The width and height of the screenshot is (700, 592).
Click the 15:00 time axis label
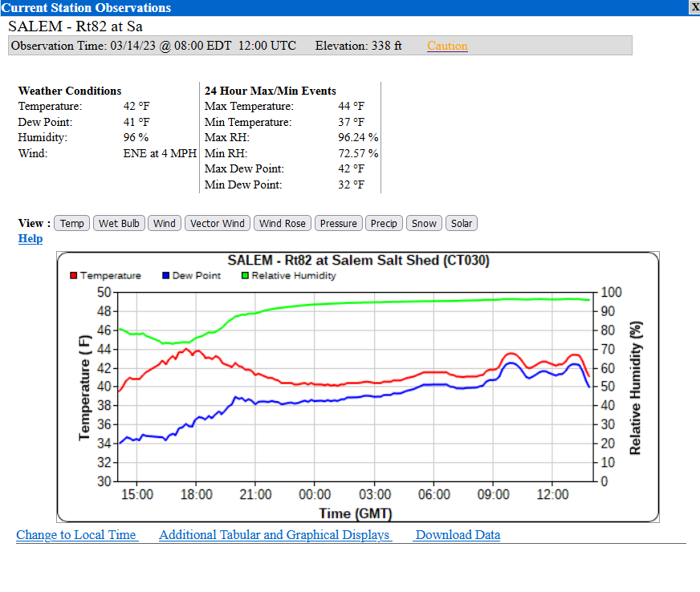[137, 494]
